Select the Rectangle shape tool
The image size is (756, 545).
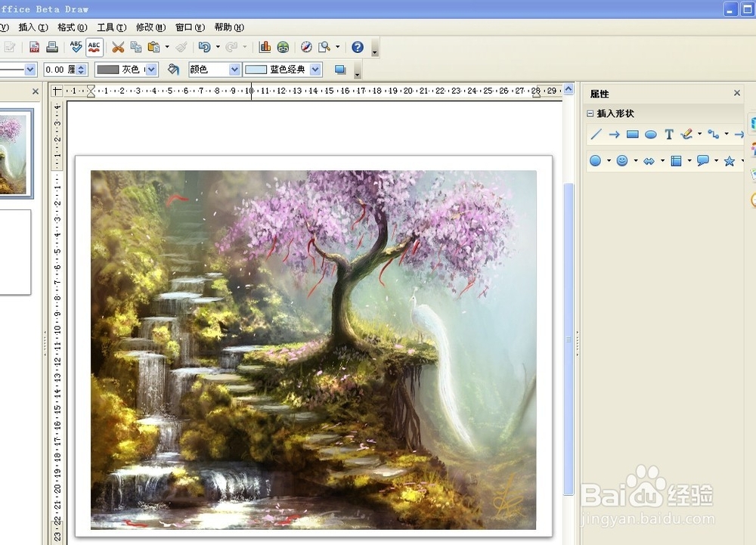coord(633,135)
